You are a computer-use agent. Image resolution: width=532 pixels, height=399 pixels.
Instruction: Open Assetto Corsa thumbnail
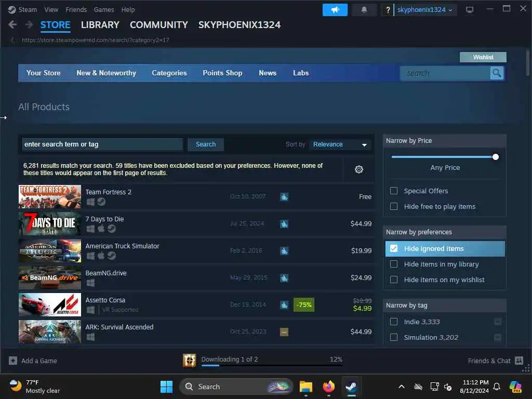[50, 304]
